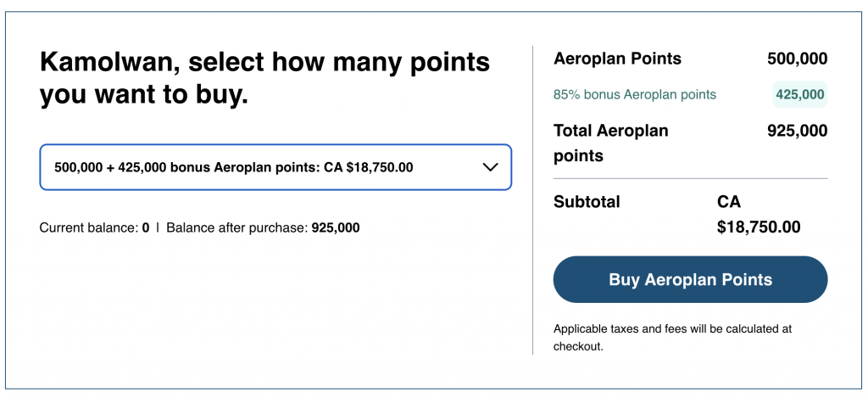This screenshot has height=398, width=868.
Task: Click the Current balance 0 label
Action: click(94, 227)
